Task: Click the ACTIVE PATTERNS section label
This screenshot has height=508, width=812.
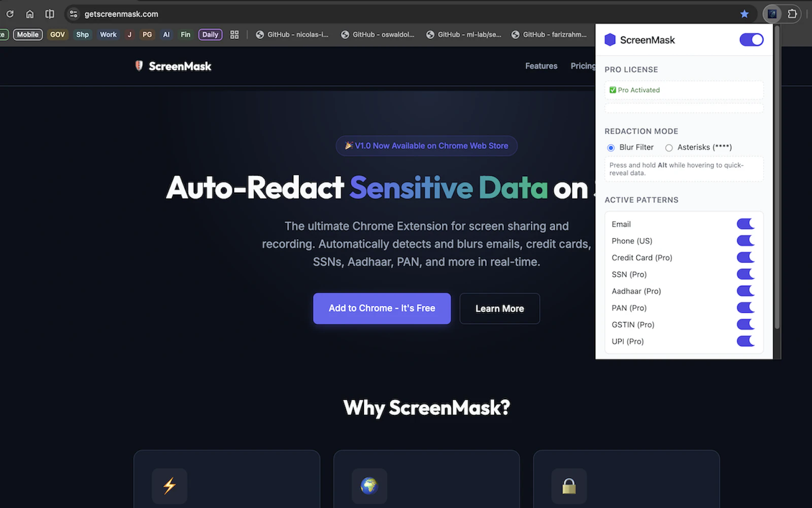Action: tap(641, 200)
